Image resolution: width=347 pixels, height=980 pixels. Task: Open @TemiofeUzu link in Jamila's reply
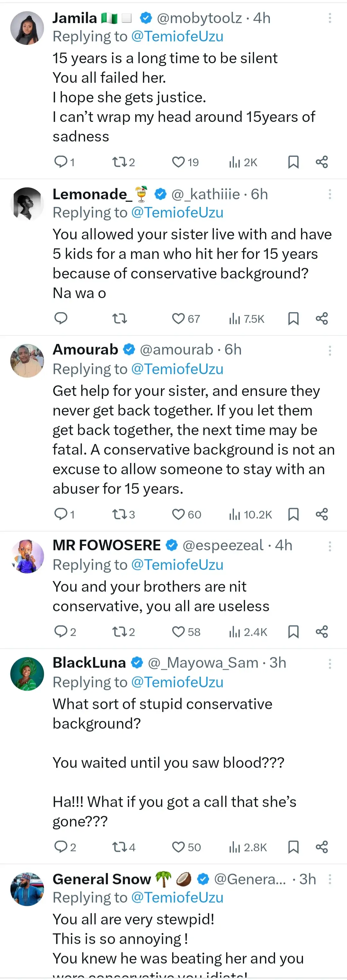177,37
